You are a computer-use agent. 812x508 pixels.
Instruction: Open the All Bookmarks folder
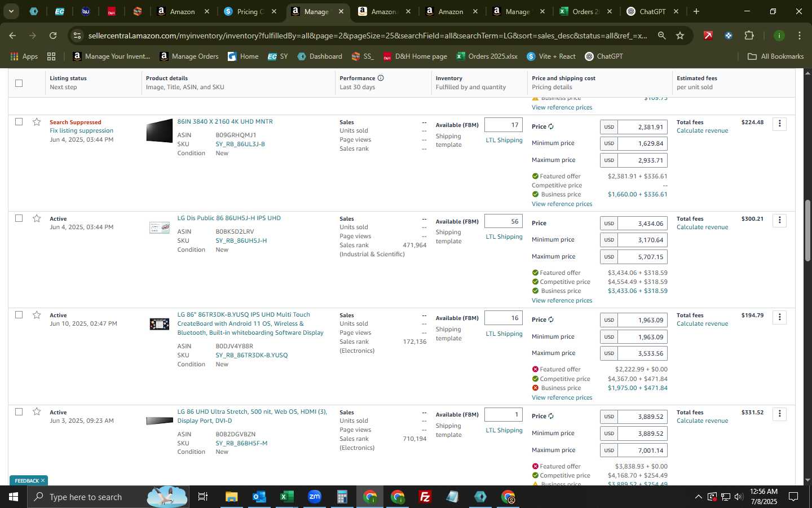point(775,56)
